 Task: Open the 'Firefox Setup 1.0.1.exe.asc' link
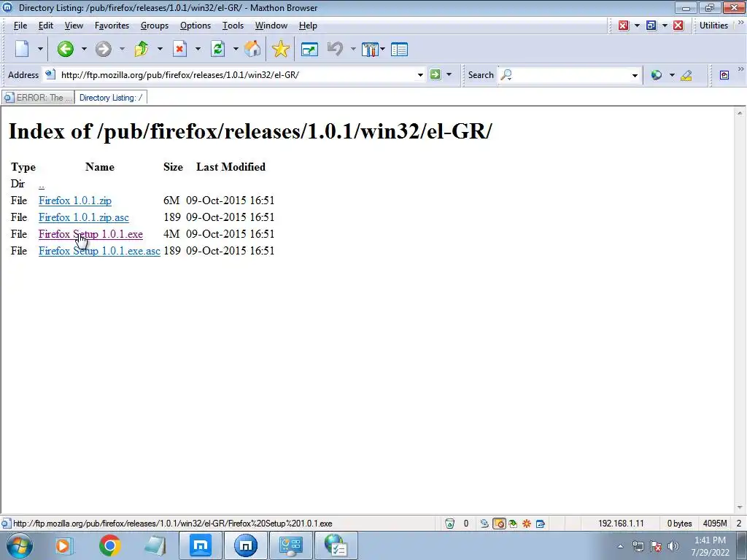[x=99, y=251]
